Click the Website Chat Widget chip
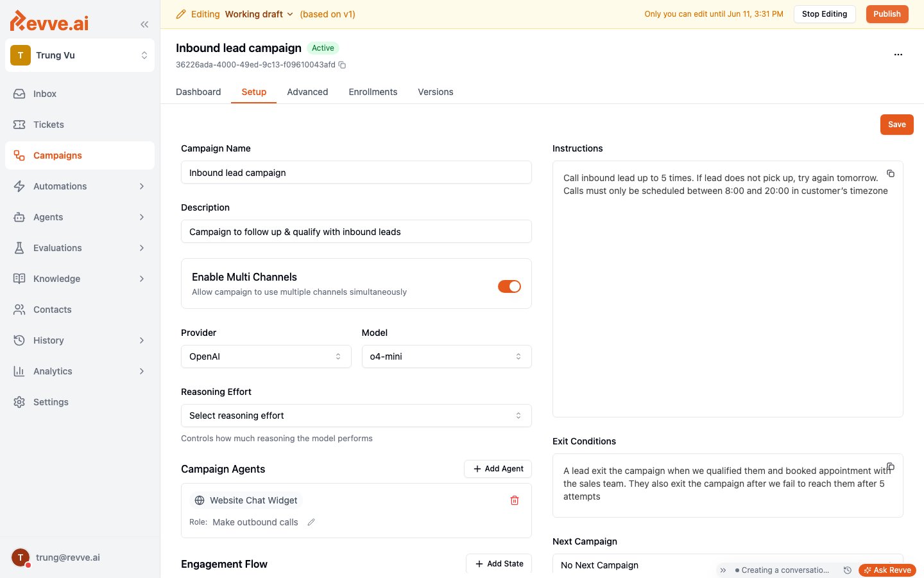 [247, 500]
